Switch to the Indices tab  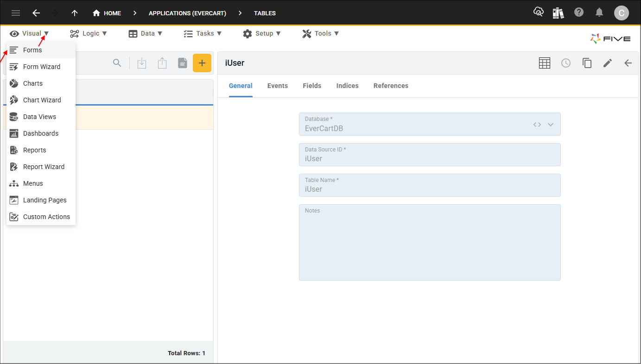pyautogui.click(x=347, y=86)
